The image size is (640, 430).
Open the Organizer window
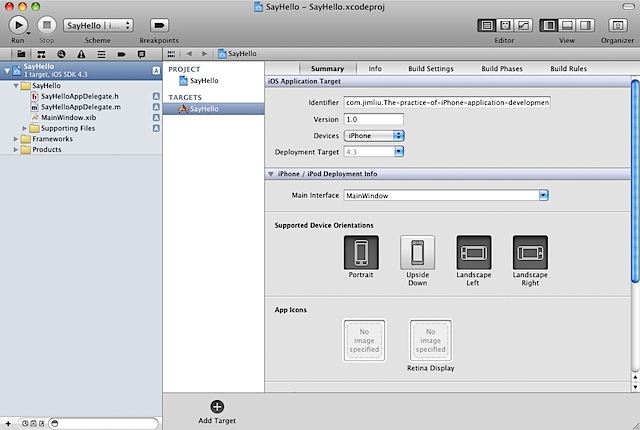(x=616, y=24)
